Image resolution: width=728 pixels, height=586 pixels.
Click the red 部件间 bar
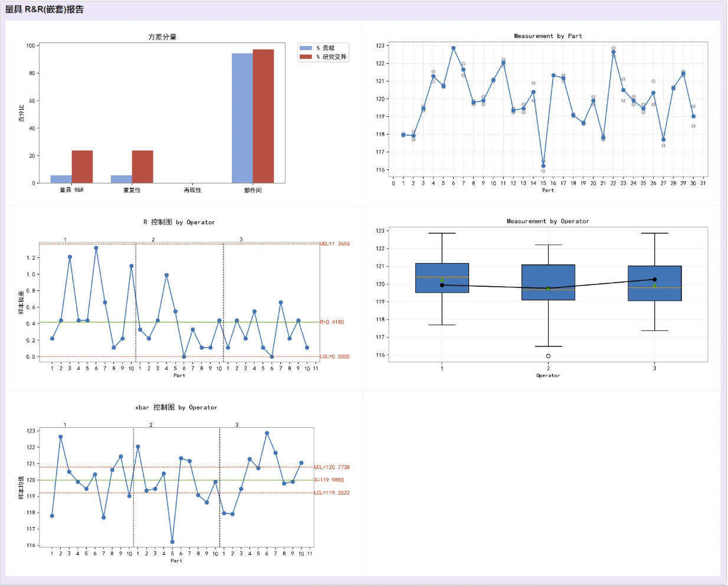263,116
